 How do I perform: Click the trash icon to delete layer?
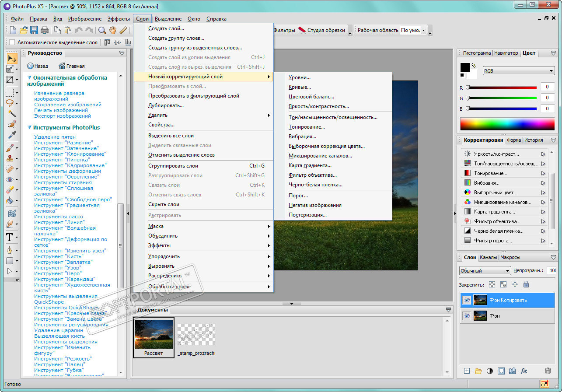tap(548, 371)
